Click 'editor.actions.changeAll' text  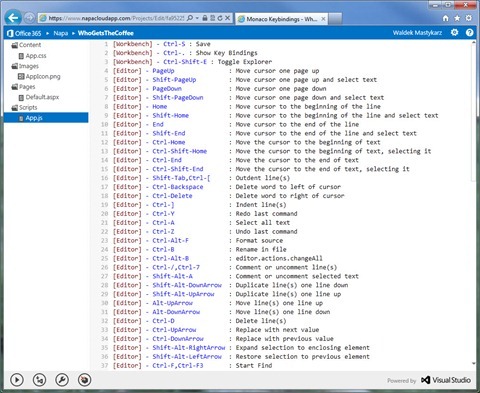click(279, 258)
